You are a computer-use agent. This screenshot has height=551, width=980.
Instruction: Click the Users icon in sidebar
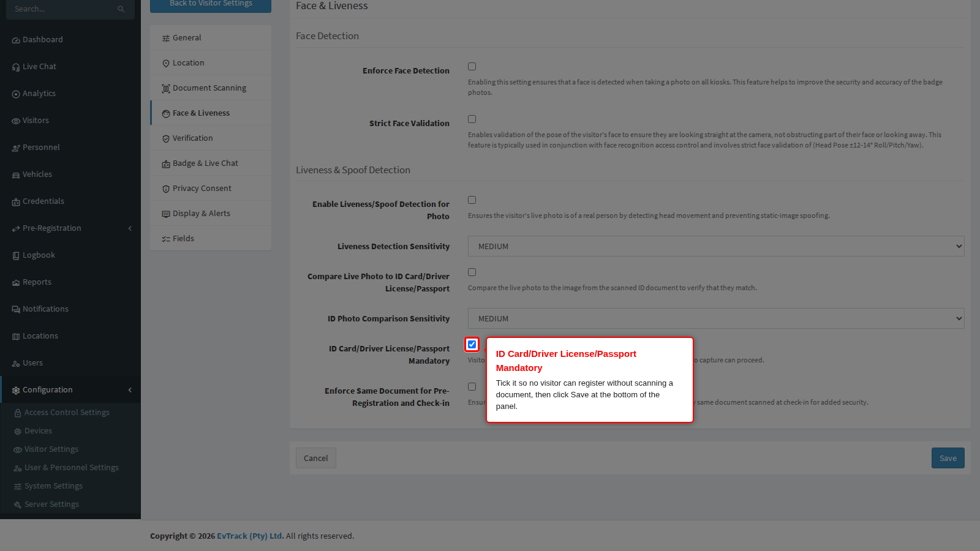click(16, 364)
